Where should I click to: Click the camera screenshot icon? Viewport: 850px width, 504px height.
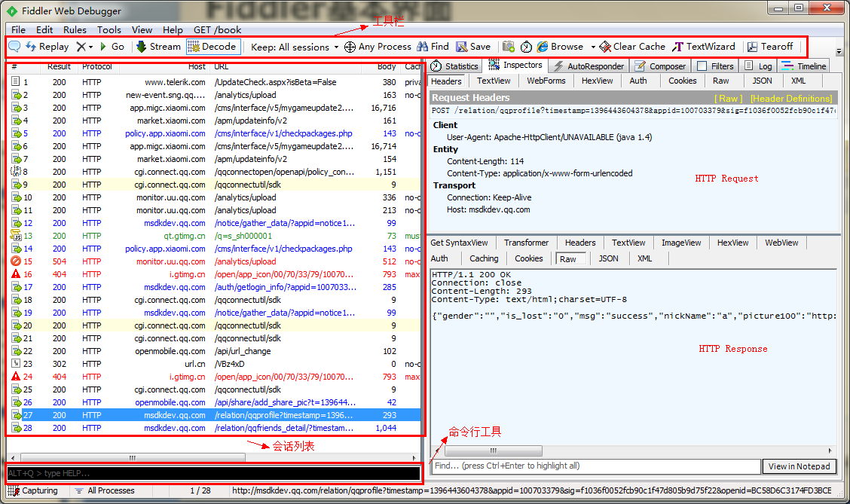[x=509, y=47]
